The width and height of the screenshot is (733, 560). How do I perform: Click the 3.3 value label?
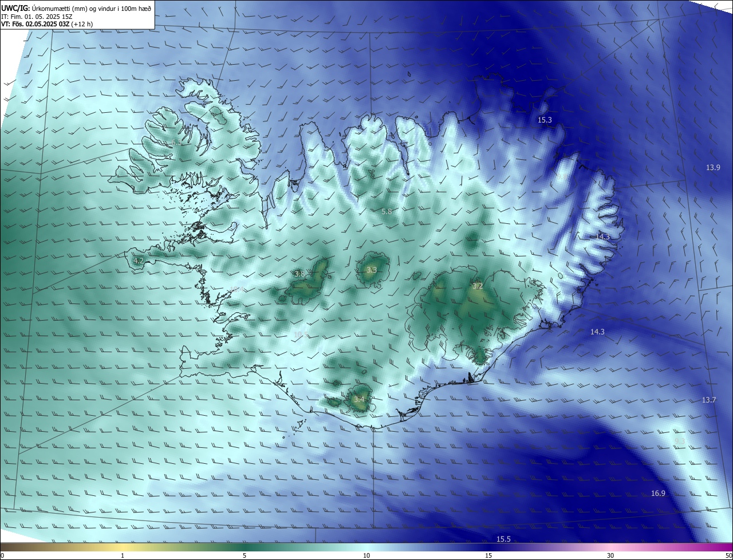point(372,270)
